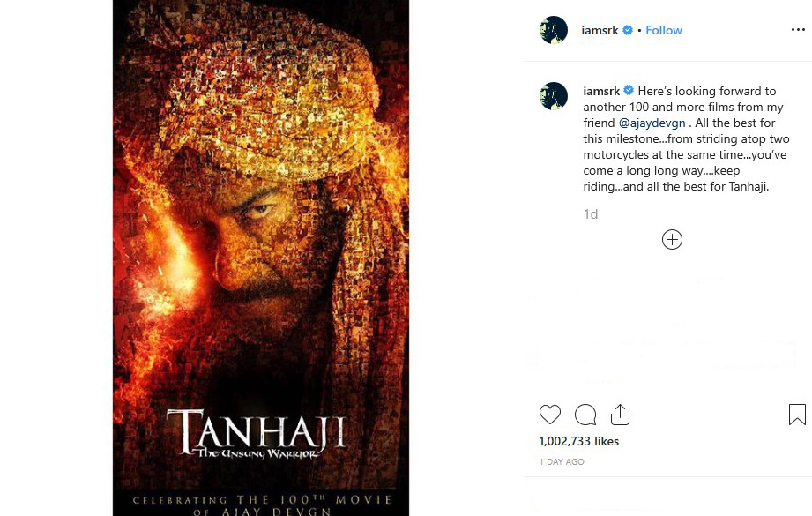
Task: Like the post with the heart icon
Action: [549, 415]
